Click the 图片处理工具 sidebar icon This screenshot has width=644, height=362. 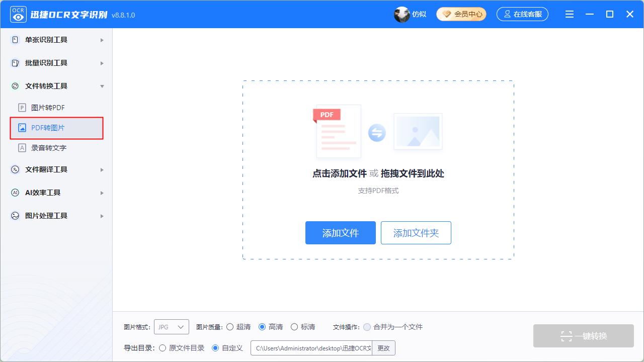coord(15,216)
